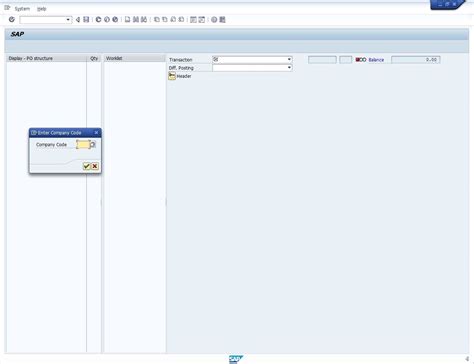474x364 pixels.
Task: Collapse command field with left arrow
Action: pos(78,20)
